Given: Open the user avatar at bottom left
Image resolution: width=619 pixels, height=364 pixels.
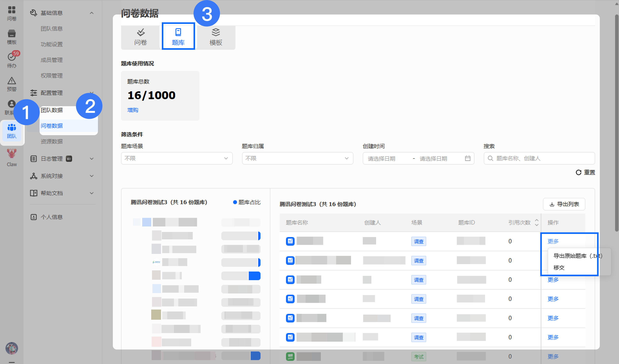Looking at the screenshot, I should [x=12, y=348].
